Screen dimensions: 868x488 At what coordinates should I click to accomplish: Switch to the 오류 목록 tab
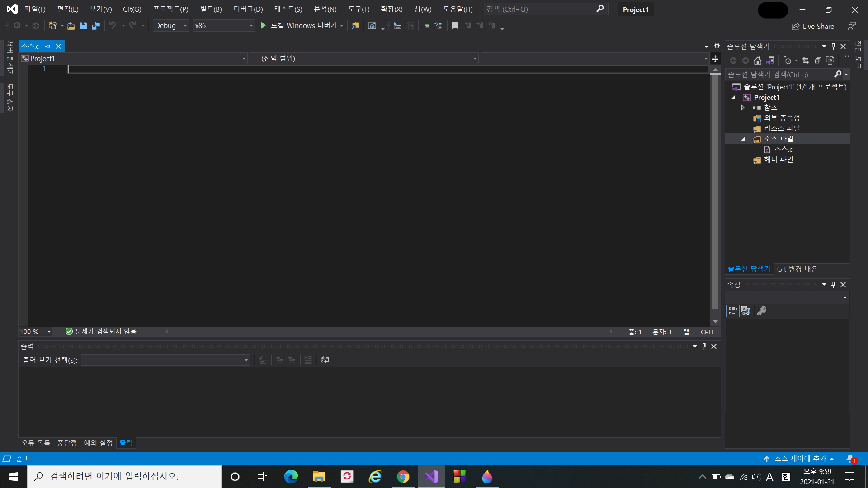pos(36,443)
